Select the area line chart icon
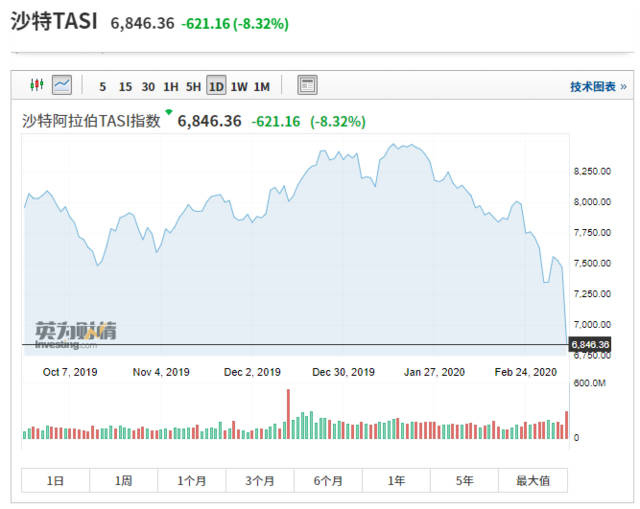640x509 pixels. (x=62, y=86)
